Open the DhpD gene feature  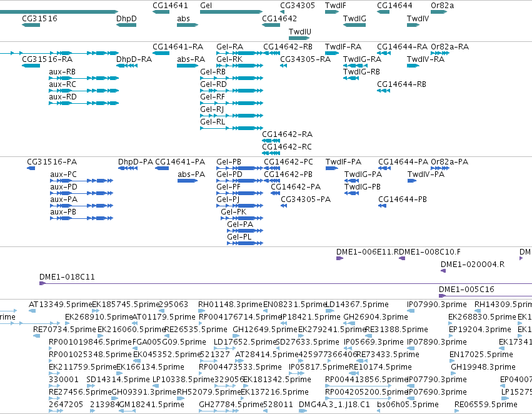pyautogui.click(x=126, y=25)
